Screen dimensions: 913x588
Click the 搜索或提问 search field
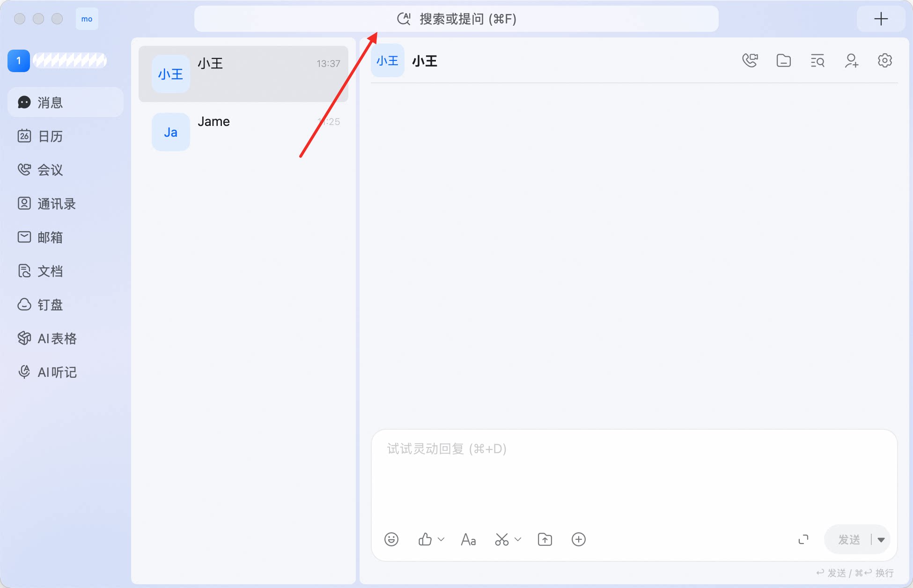click(456, 19)
